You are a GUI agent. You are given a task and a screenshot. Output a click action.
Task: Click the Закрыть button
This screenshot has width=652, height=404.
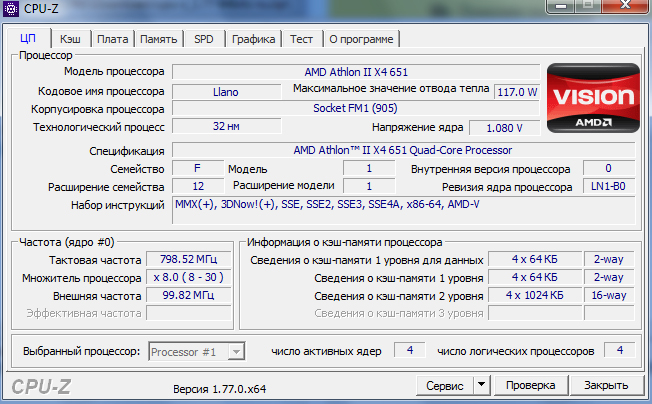coord(606,385)
